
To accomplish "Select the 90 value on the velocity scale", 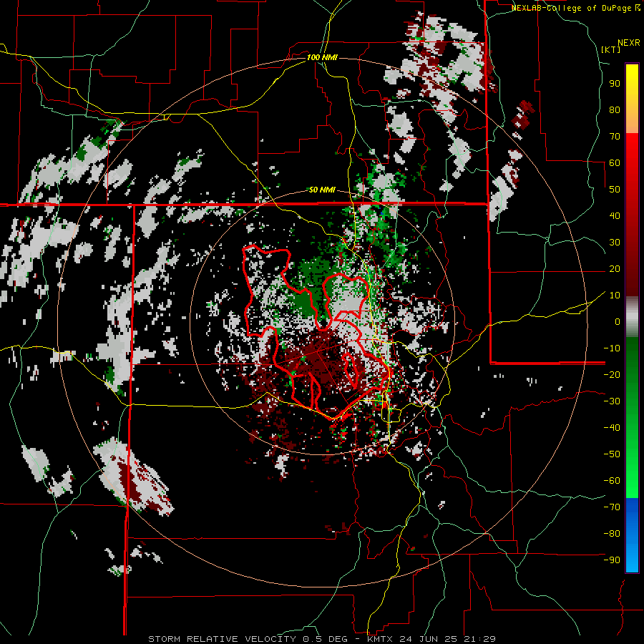I will tap(615, 84).
